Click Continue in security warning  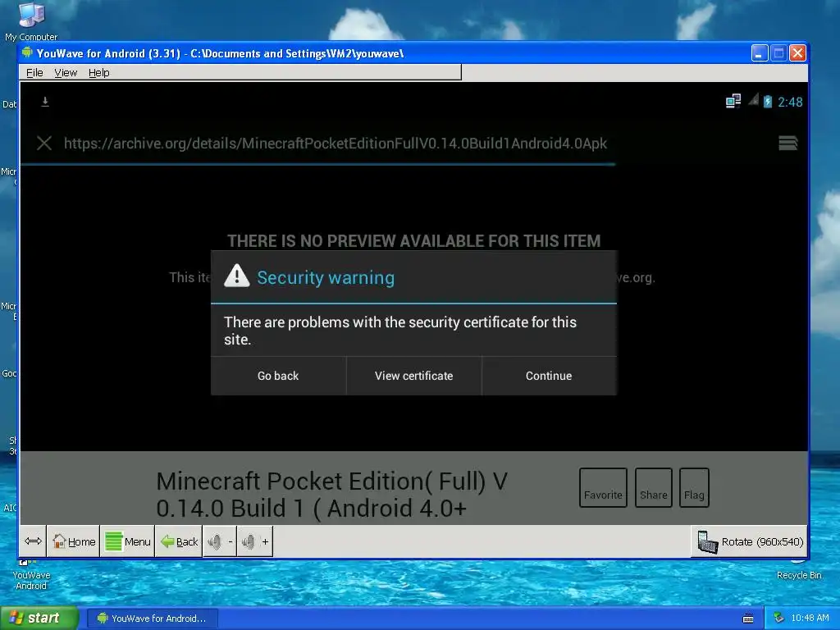point(549,376)
